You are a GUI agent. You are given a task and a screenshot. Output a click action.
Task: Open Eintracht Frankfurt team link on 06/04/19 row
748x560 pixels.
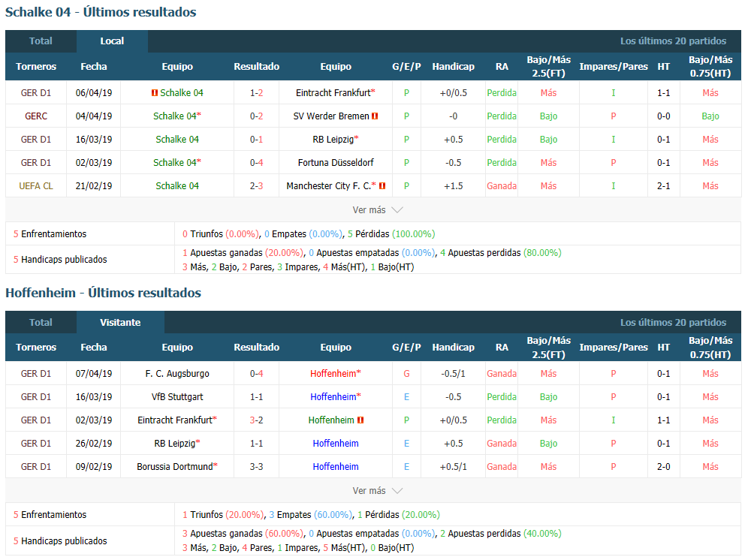[x=333, y=93]
